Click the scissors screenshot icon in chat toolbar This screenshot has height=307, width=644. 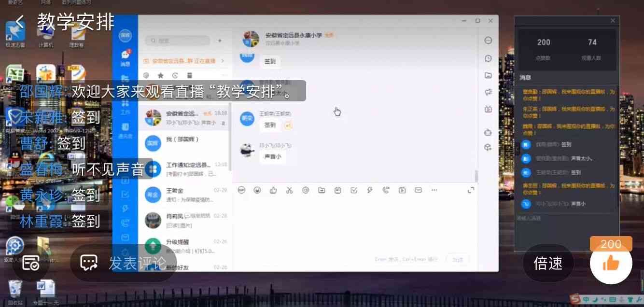pyautogui.click(x=289, y=190)
